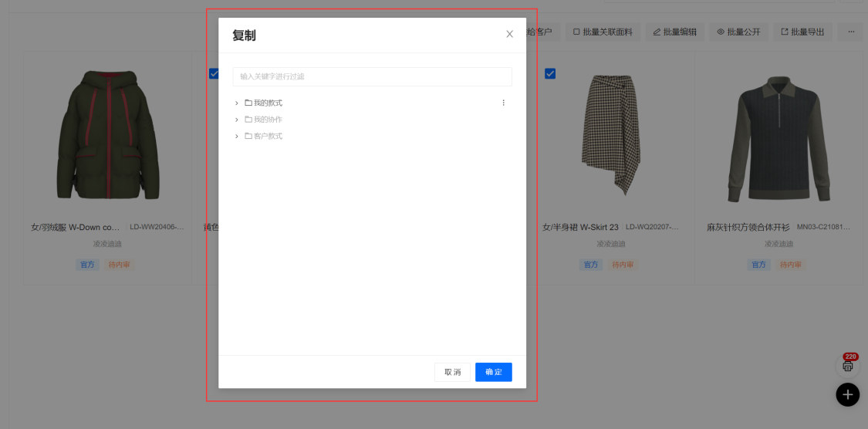The width and height of the screenshot is (868, 429).
Task: Click the 批量关联面料 toolbar button
Action: (603, 32)
